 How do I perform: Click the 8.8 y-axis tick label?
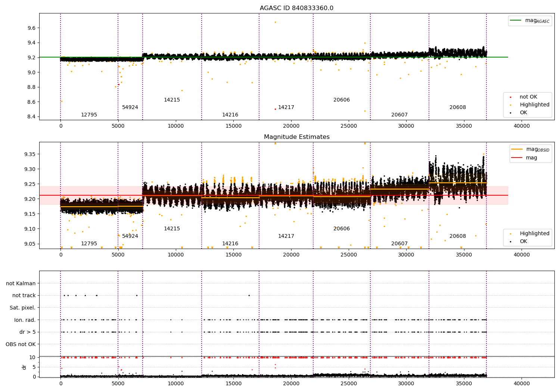31,87
